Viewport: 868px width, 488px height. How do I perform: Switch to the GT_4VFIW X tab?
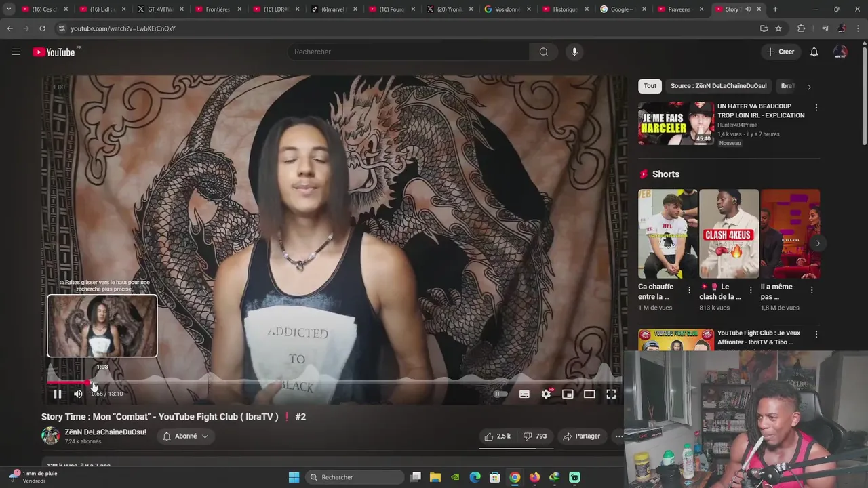(x=159, y=9)
